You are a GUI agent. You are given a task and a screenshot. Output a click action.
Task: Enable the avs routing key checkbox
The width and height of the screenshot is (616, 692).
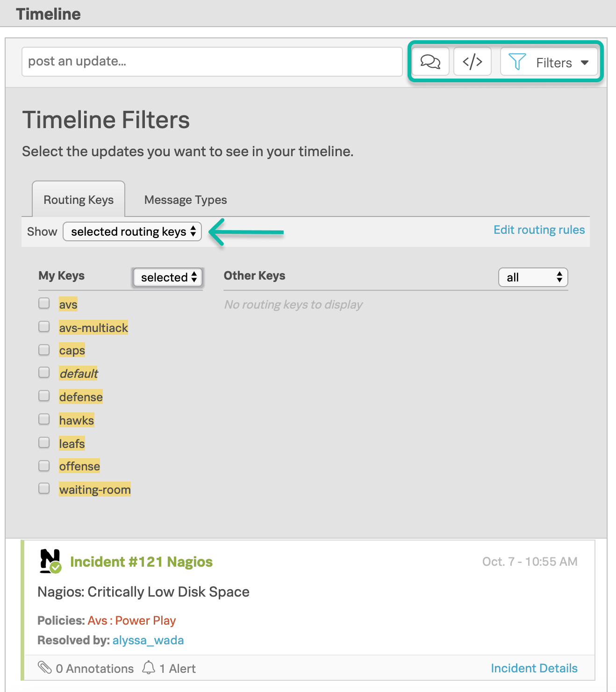(43, 303)
